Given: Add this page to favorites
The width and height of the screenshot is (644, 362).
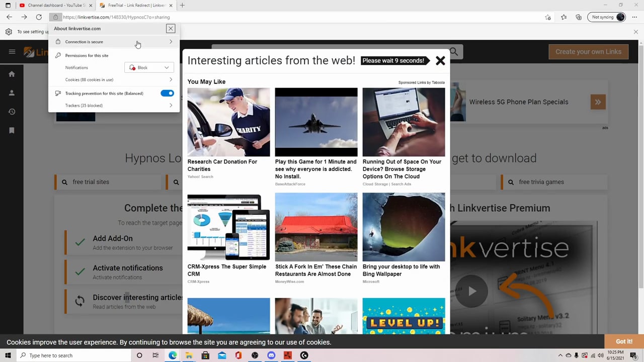Looking at the screenshot, I should pos(548,17).
